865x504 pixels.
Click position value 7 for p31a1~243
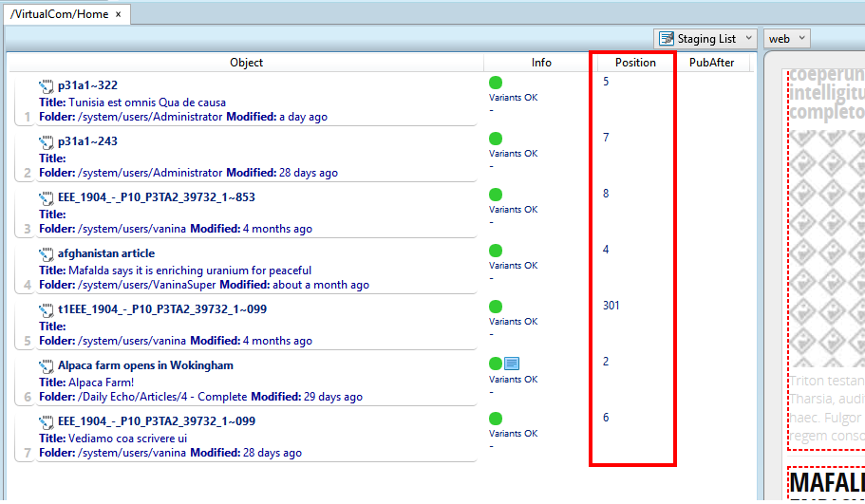(x=606, y=138)
